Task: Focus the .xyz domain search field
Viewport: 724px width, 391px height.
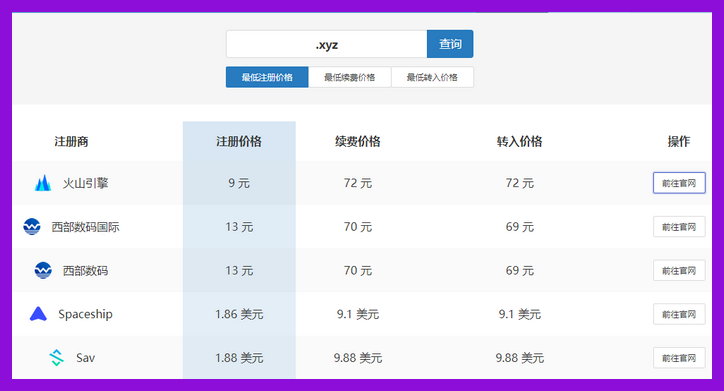Action: pos(326,44)
